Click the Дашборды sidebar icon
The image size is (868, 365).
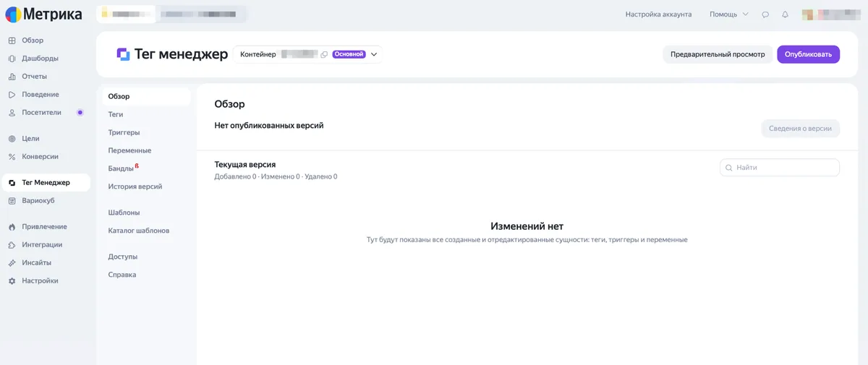pyautogui.click(x=12, y=59)
